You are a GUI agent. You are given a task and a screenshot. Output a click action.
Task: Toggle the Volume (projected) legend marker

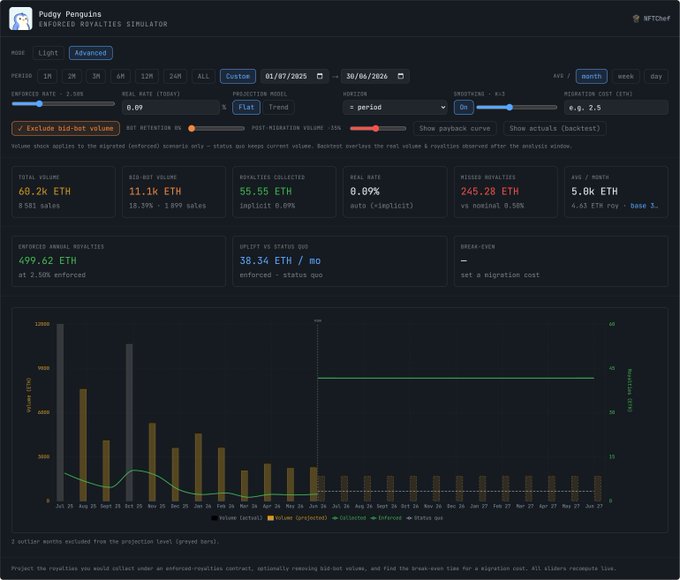(x=271, y=518)
